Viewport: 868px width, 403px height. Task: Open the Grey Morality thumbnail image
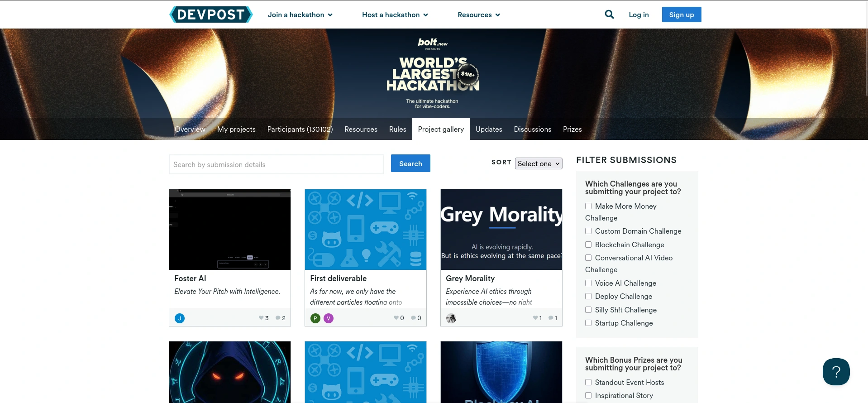tap(501, 230)
